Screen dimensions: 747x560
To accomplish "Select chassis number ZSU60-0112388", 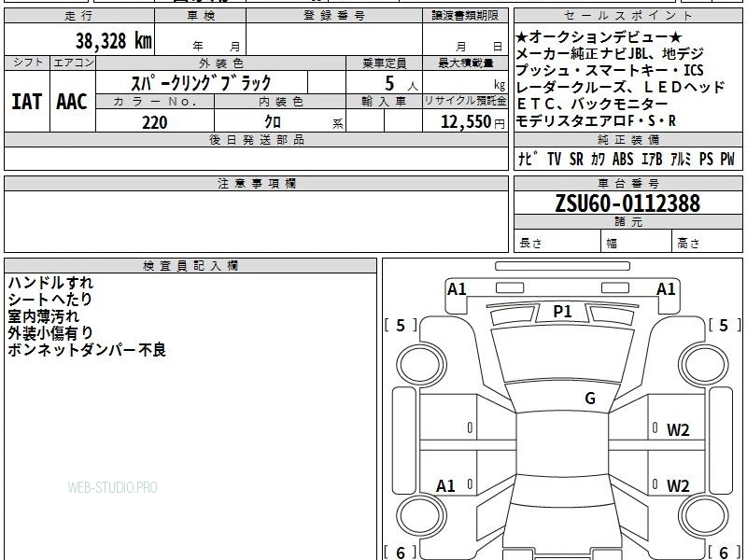I will tap(627, 203).
